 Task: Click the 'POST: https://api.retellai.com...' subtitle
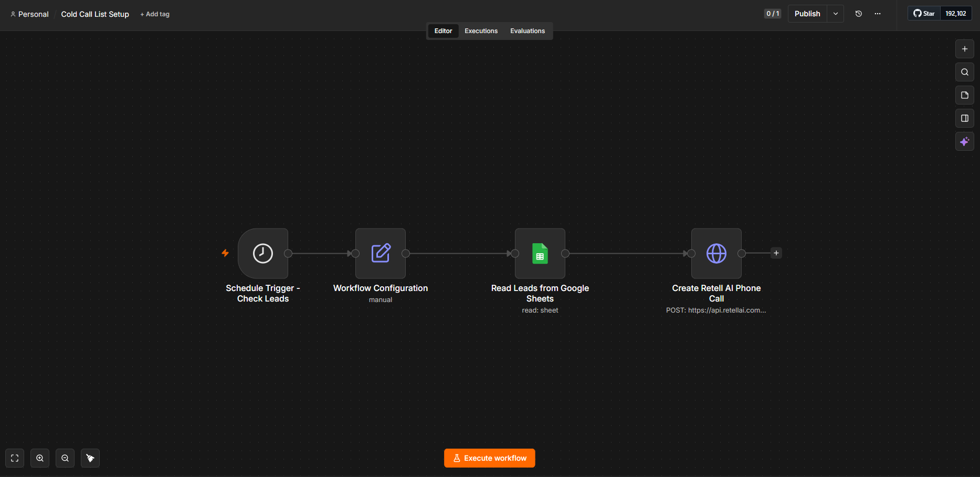[x=716, y=310]
